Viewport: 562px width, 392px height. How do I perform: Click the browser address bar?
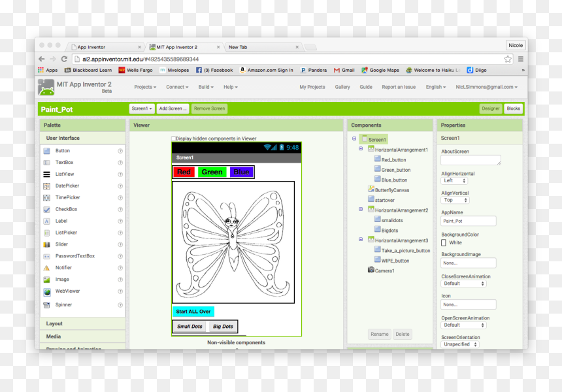coord(292,59)
